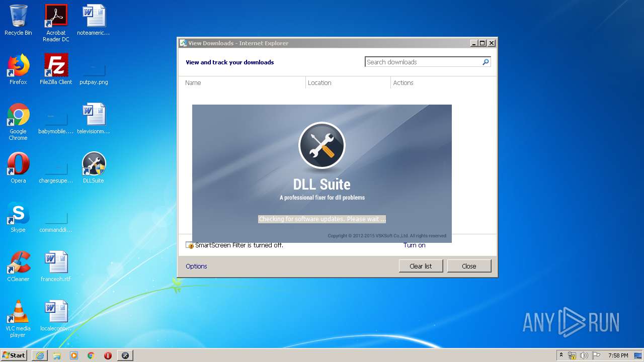
Task: Click the SmartScreen Filter shield icon
Action: tap(190, 245)
